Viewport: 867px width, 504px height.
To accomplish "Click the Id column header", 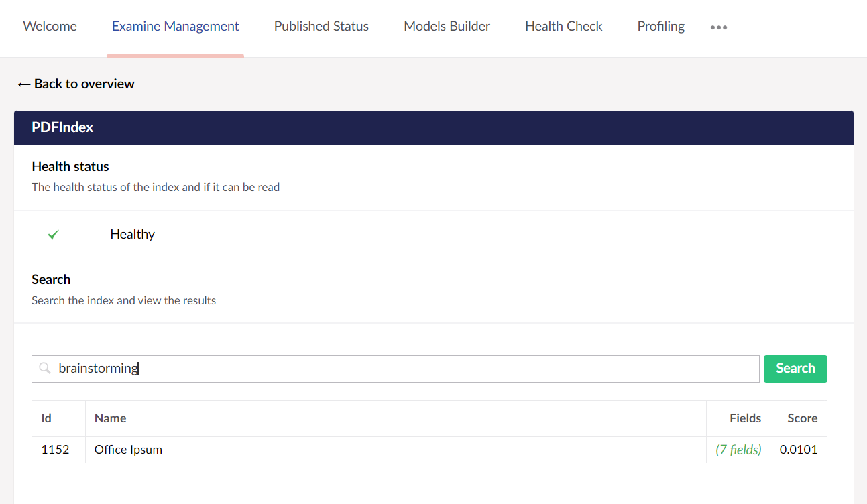I will click(46, 418).
